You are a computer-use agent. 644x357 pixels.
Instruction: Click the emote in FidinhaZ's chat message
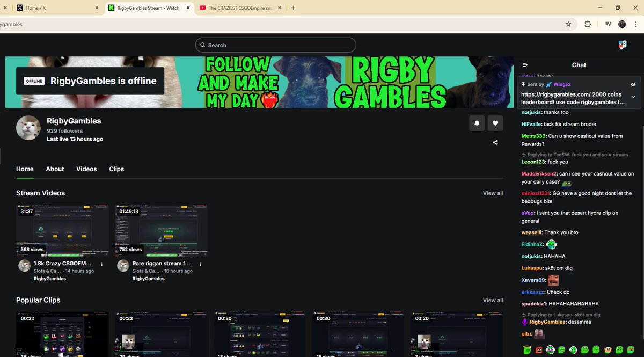coord(551,244)
